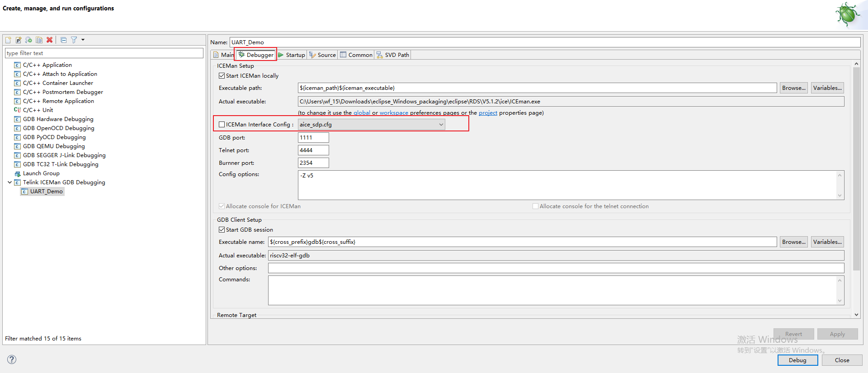Click the GDB QEMU Debugging icon
This screenshot has height=373, width=868.
(17, 146)
